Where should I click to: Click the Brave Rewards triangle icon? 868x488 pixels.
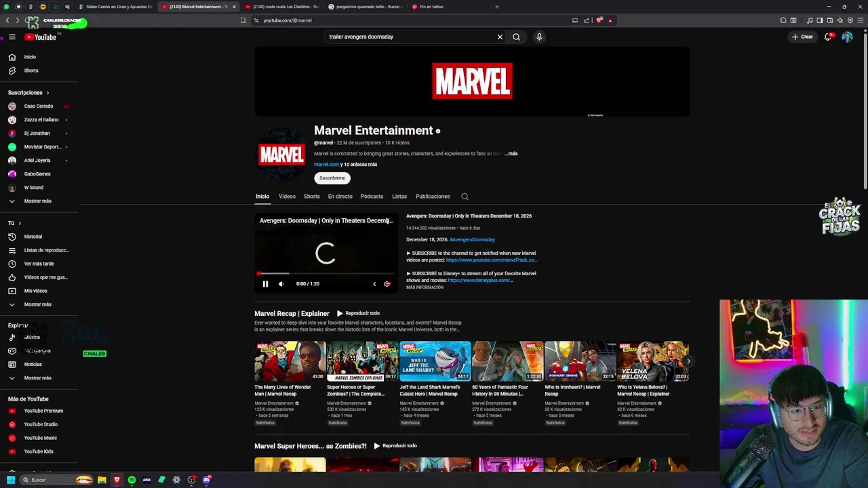click(x=610, y=20)
